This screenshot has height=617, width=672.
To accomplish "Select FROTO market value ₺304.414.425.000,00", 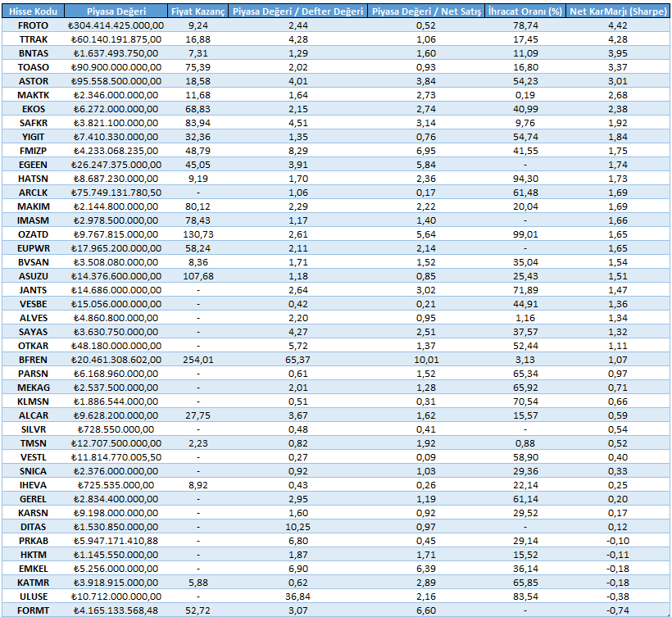I will point(116,25).
